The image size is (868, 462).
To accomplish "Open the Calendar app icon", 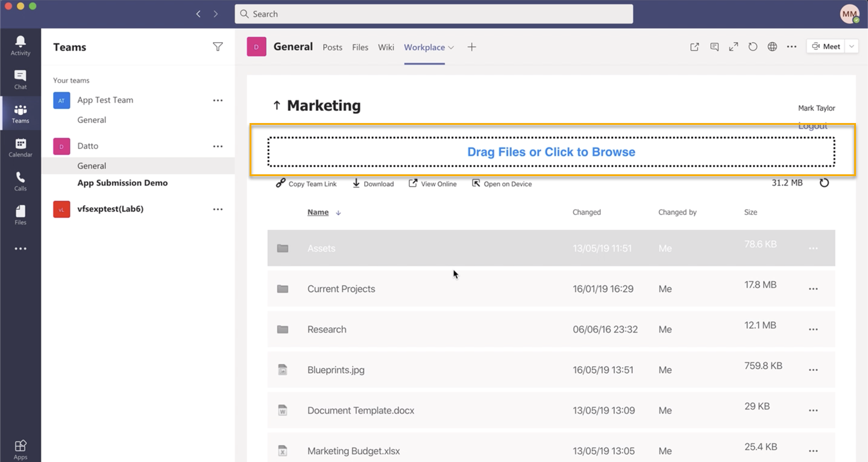I will click(20, 147).
